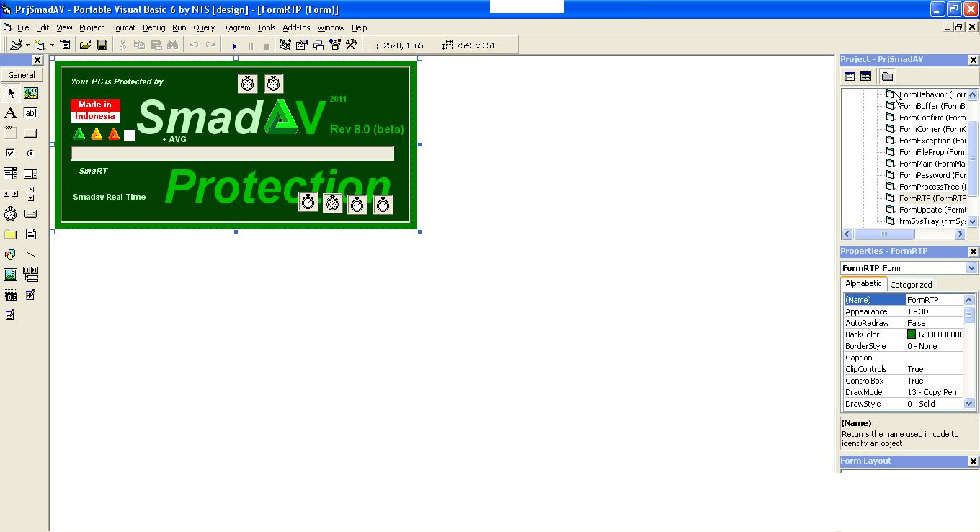Select the ComboBox tool in the toolbox

tap(10, 174)
